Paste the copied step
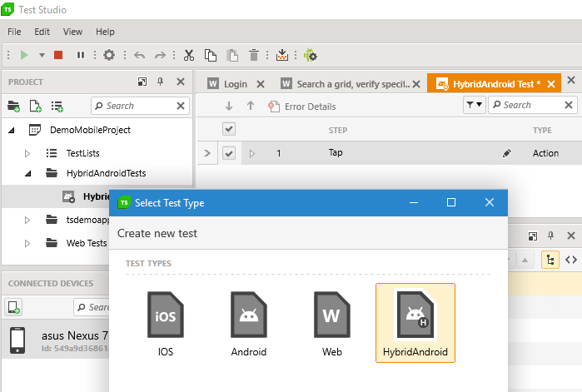582x392 pixels. coord(232,55)
